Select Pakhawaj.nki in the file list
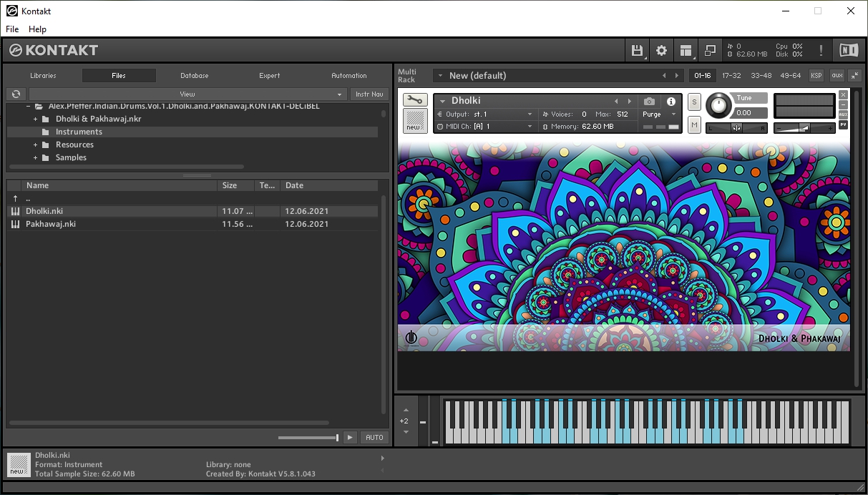Screen dimensions: 868x495 coord(50,224)
